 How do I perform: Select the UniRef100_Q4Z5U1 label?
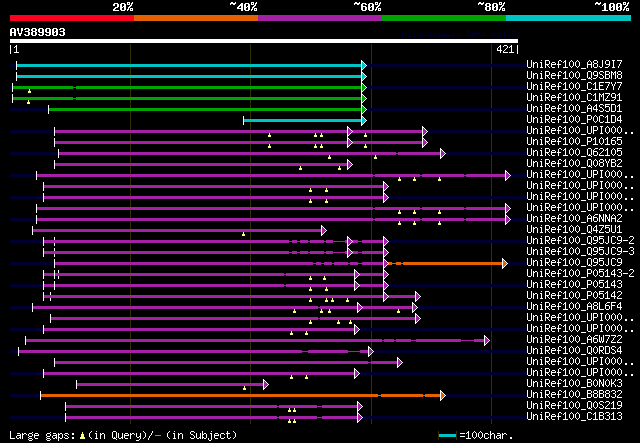point(574,229)
